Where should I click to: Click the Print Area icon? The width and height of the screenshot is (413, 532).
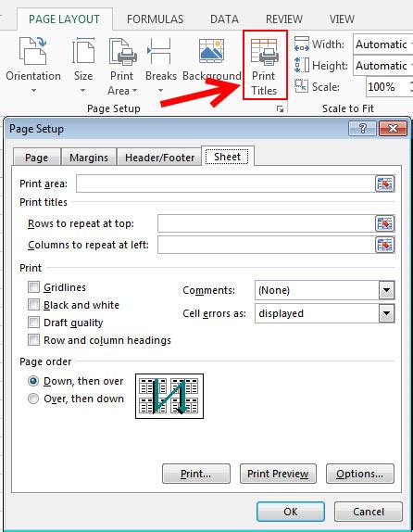(123, 53)
